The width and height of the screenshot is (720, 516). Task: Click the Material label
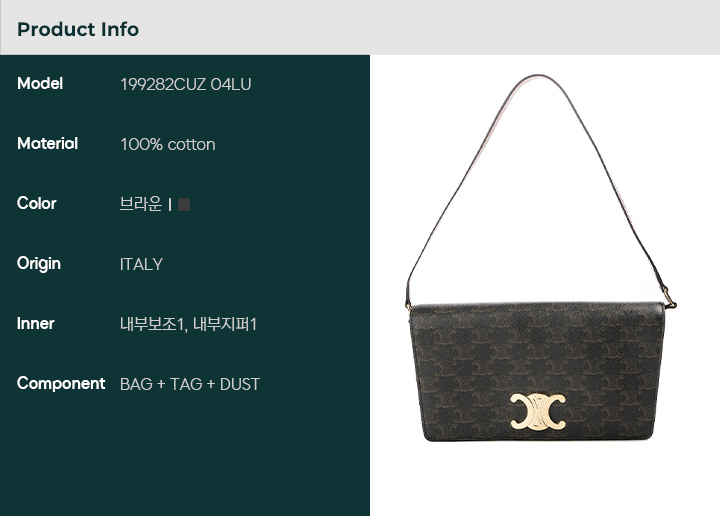click(x=47, y=144)
